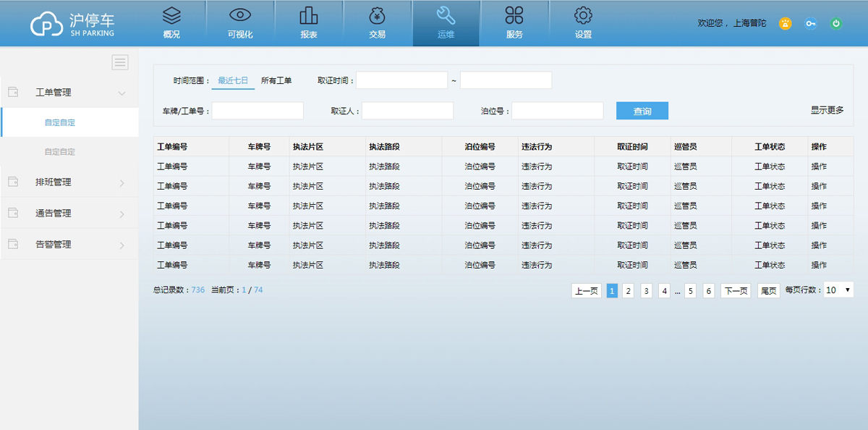The height and width of the screenshot is (430, 868).
Task: Focus the 泊位号 input field
Action: pos(557,111)
